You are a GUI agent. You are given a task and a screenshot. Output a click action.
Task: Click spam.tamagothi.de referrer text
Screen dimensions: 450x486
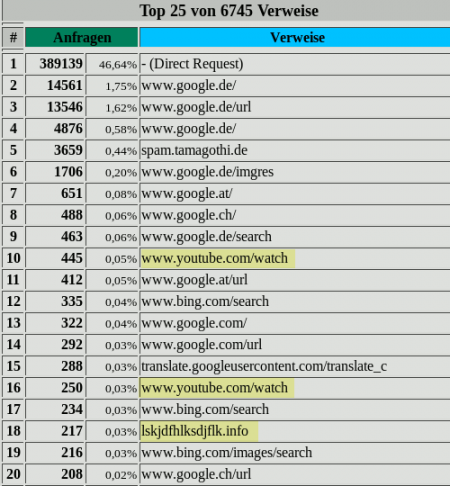click(x=194, y=150)
